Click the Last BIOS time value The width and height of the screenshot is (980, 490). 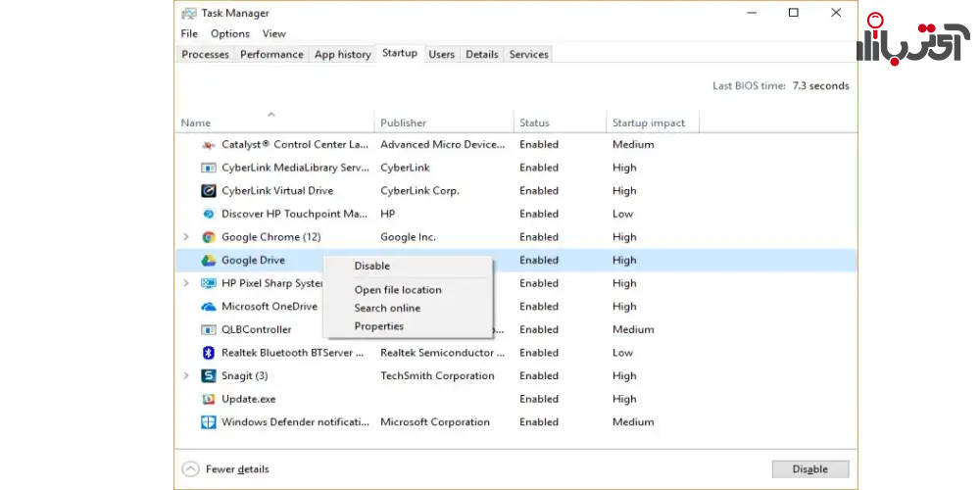click(820, 86)
